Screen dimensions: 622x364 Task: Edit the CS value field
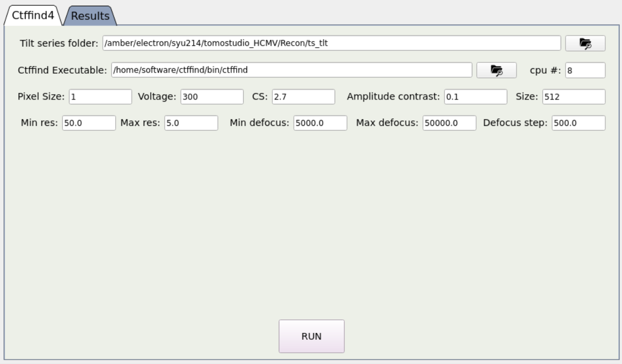coord(303,97)
